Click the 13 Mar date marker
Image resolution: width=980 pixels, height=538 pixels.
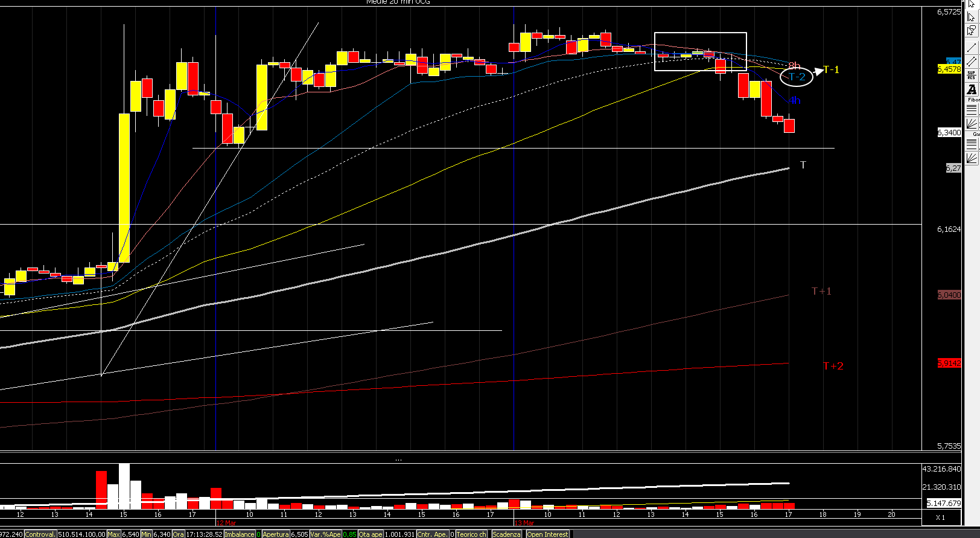tap(524, 522)
